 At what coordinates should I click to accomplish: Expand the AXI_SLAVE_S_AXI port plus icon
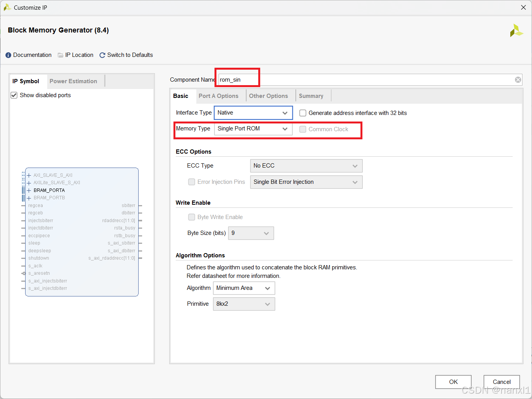pos(29,175)
